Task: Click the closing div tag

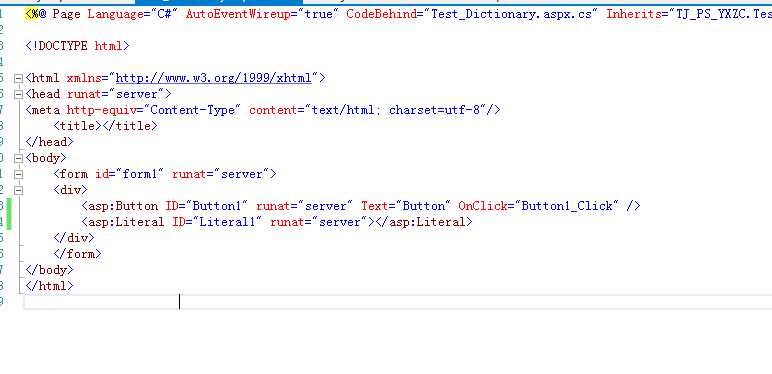Action: pos(74,238)
